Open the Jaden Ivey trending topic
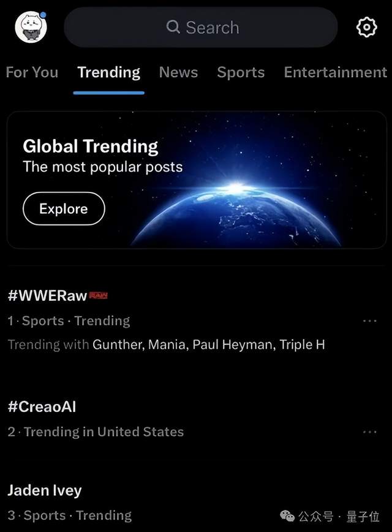392x532 pixels. pos(44,490)
